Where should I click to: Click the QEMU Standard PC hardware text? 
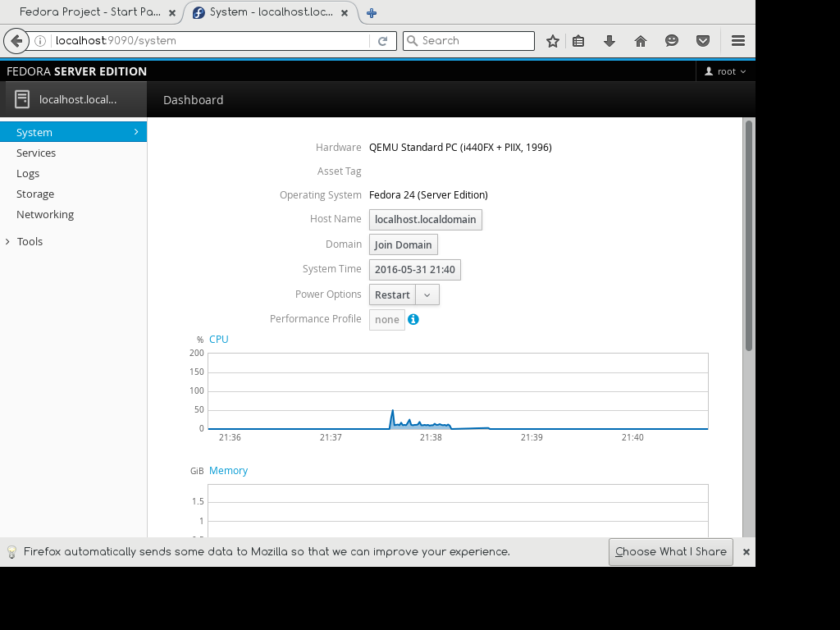pyautogui.click(x=461, y=148)
